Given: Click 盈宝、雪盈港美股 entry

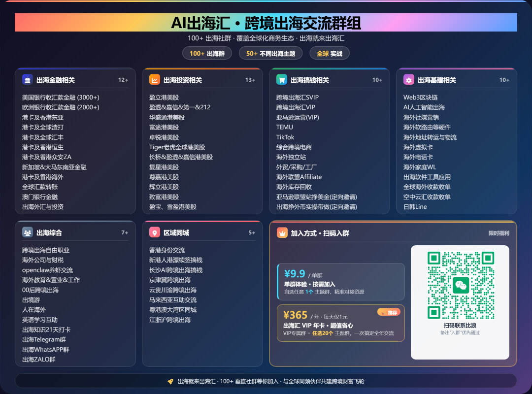Looking at the screenshot, I should [x=173, y=207].
